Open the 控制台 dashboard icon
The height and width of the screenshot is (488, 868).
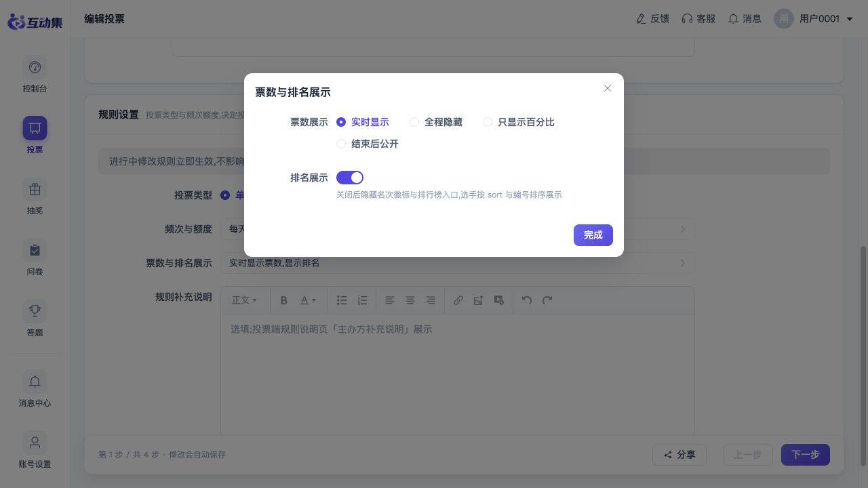[35, 67]
